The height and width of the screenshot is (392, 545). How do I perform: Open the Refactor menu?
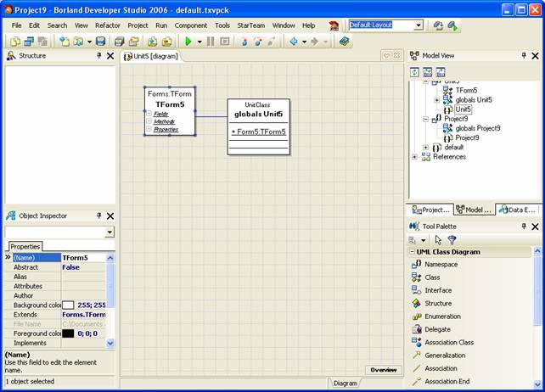[107, 25]
